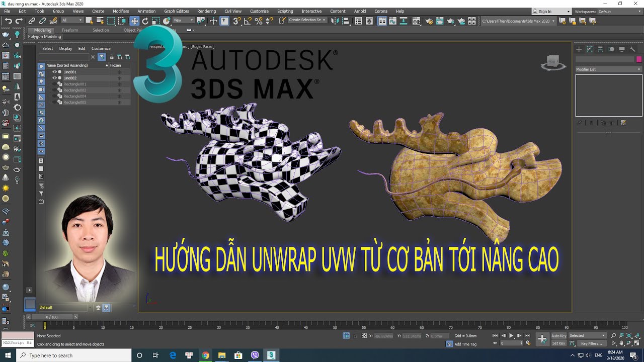Open the Key Filters button
This screenshot has width=644, height=362.
coord(591,343)
